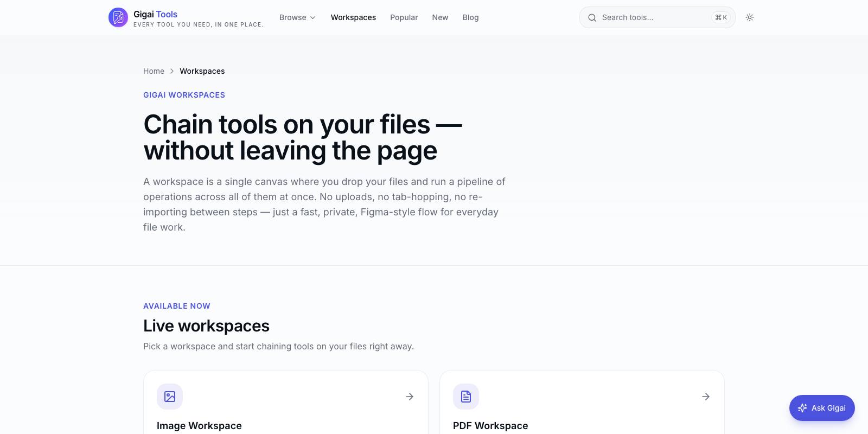Visit the Blog link in navigation
868x434 pixels.
point(470,17)
